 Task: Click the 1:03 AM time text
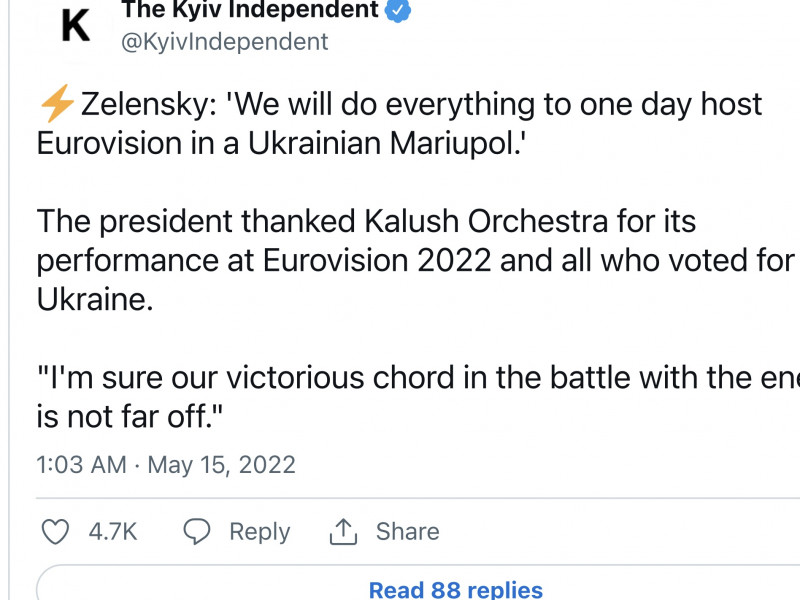tap(80, 464)
